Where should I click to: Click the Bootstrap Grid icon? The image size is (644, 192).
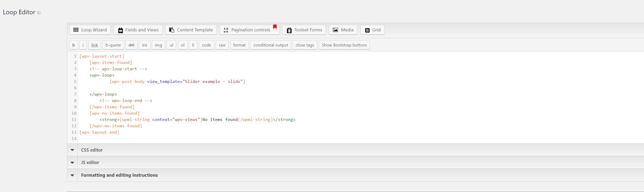point(367,30)
